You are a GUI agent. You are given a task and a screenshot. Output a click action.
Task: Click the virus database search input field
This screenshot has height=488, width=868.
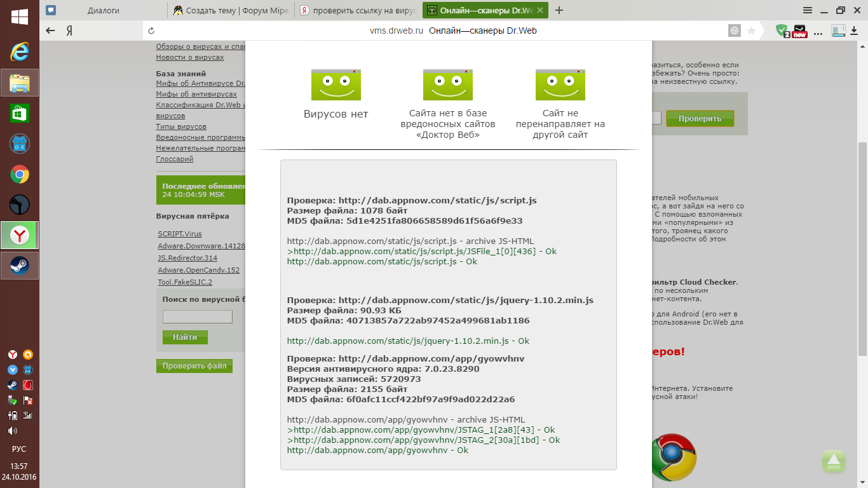coord(198,316)
